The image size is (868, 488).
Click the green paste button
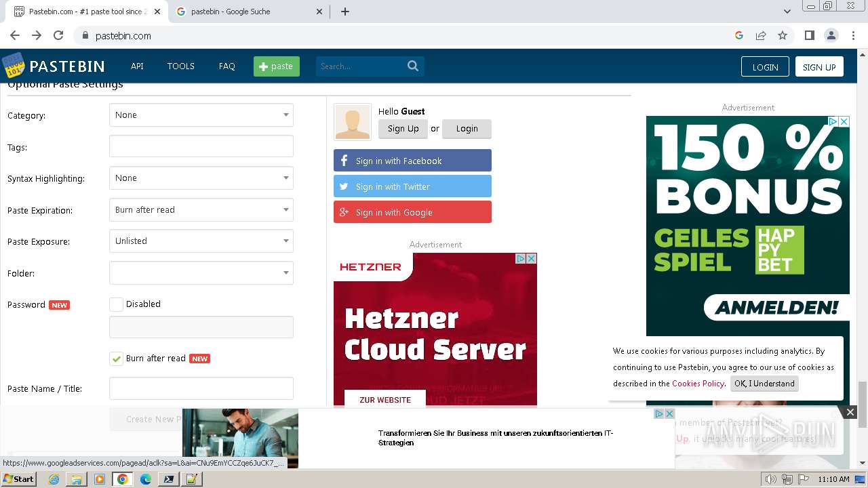pyautogui.click(x=277, y=66)
